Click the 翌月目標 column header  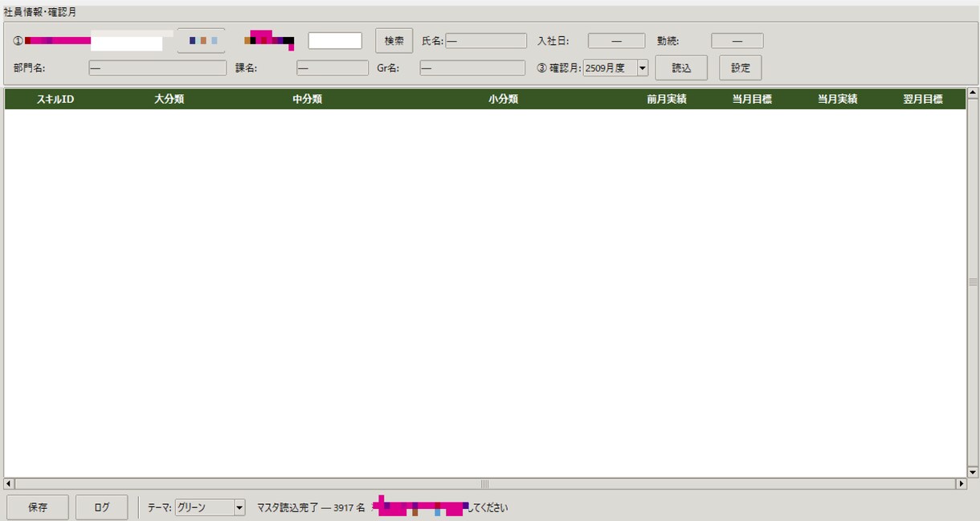click(922, 99)
